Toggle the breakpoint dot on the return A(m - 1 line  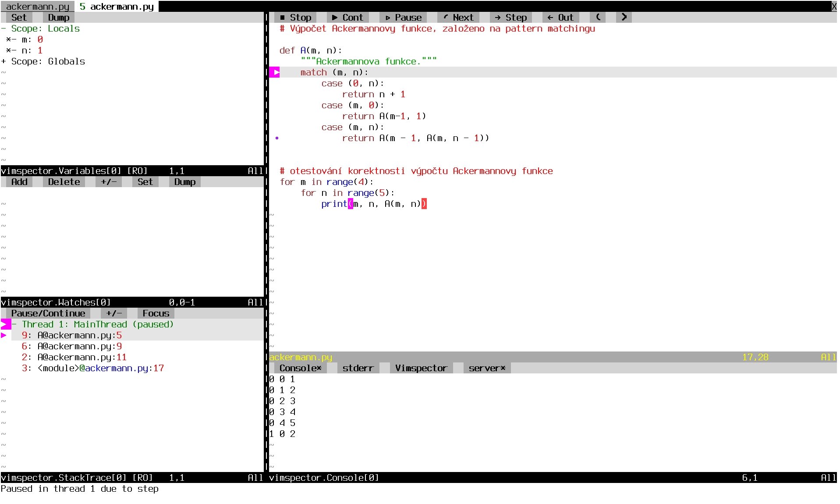277,138
